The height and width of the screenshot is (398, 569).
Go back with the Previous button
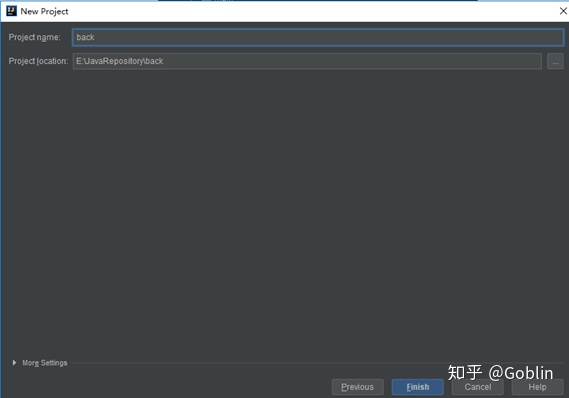pos(357,387)
